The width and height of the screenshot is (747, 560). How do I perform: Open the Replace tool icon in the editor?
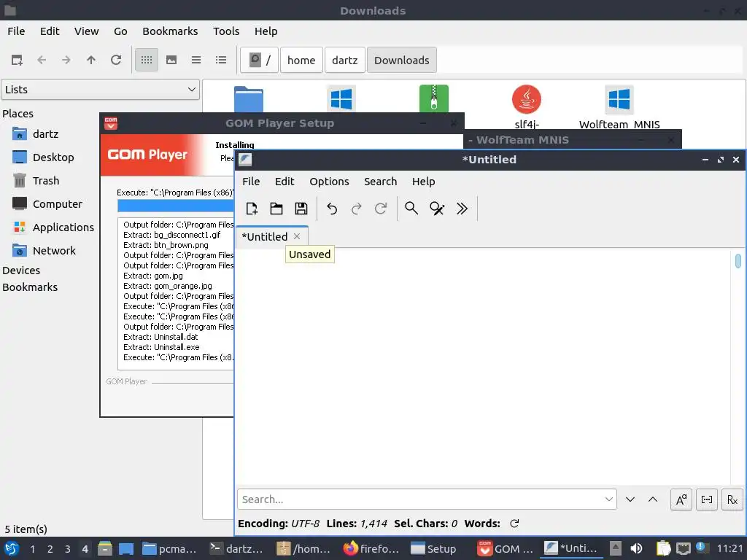[x=437, y=209]
